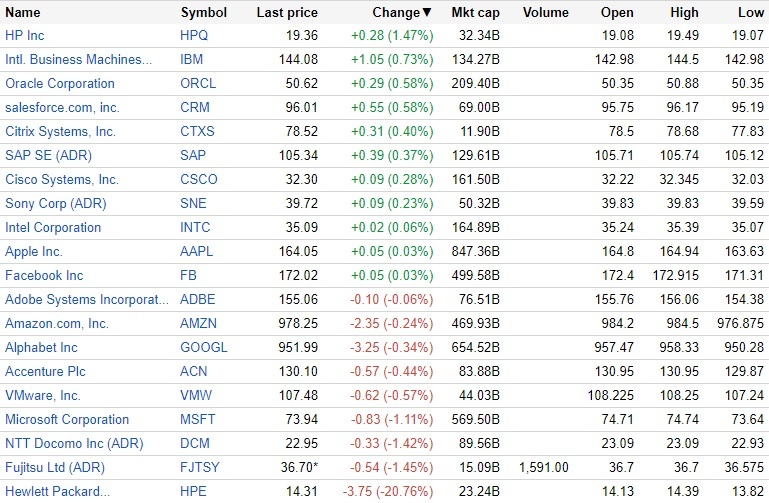
Task: Click the Intel Corporation link
Action: click(x=53, y=227)
